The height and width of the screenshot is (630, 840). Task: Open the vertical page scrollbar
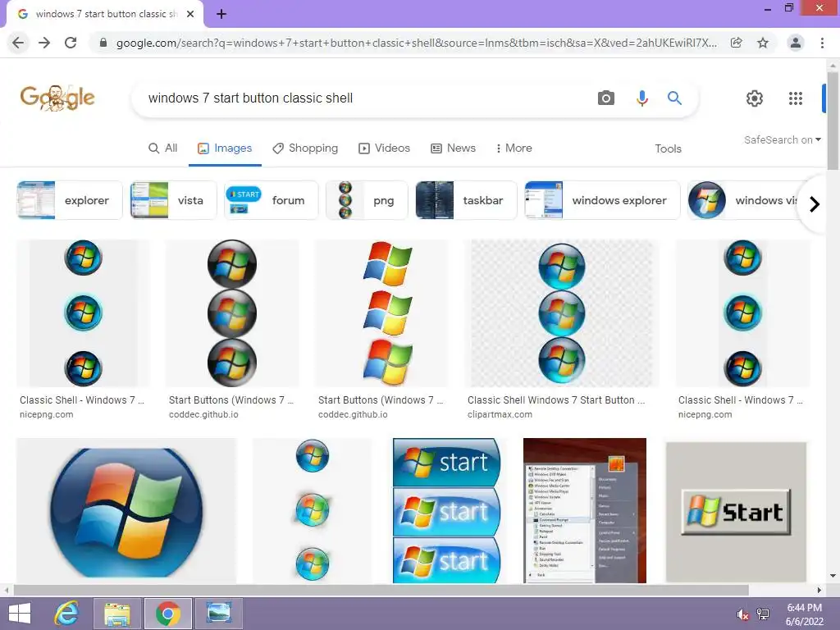(x=833, y=121)
